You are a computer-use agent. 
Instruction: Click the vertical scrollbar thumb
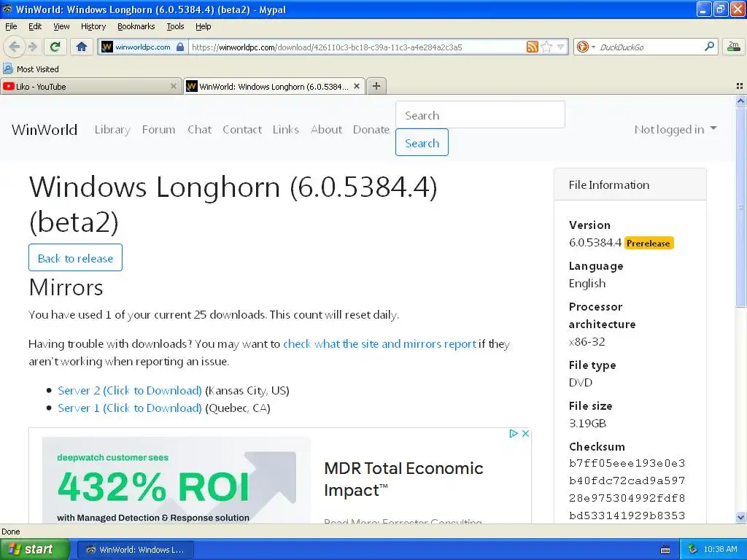740,207
